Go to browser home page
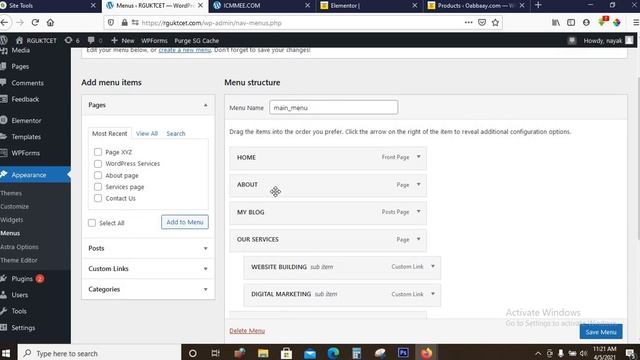Screen dimensions: 640x360 [50, 23]
